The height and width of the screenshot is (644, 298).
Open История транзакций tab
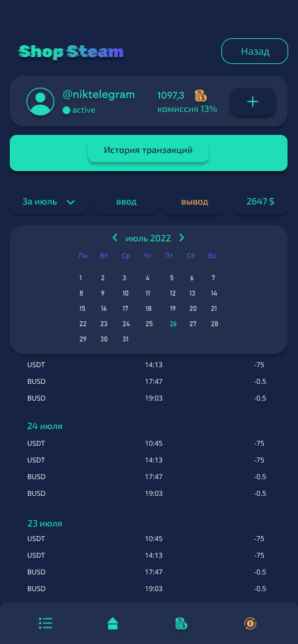148,150
